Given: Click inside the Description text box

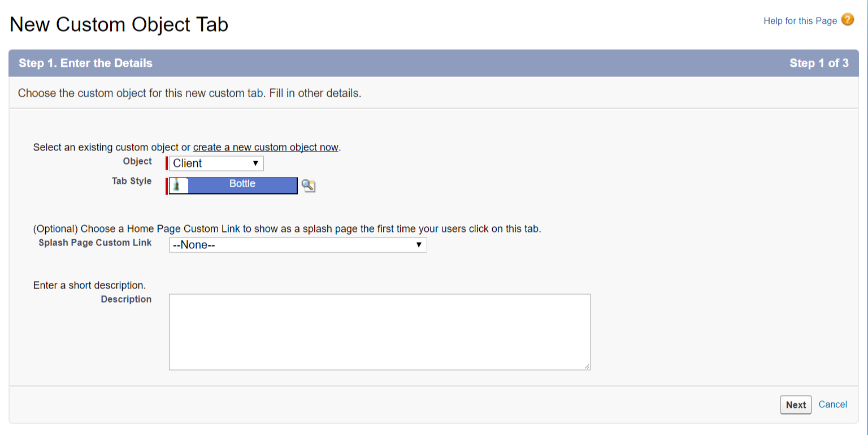Looking at the screenshot, I should pyautogui.click(x=379, y=331).
